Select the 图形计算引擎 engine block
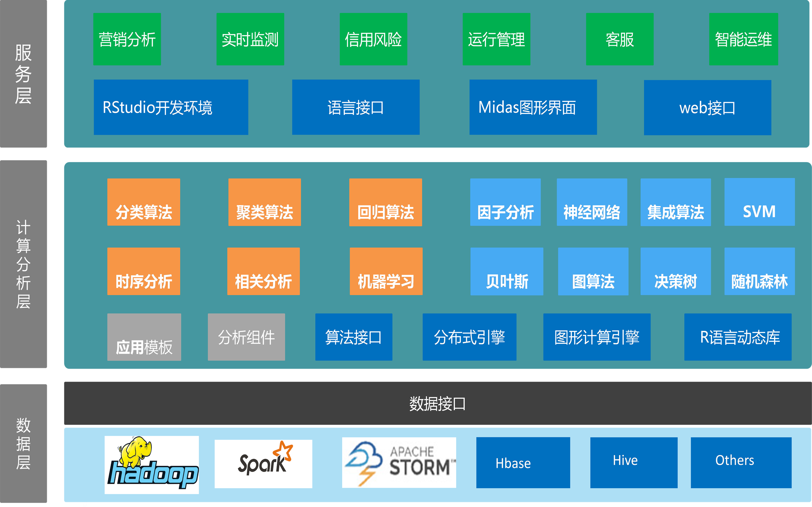 coord(597,338)
